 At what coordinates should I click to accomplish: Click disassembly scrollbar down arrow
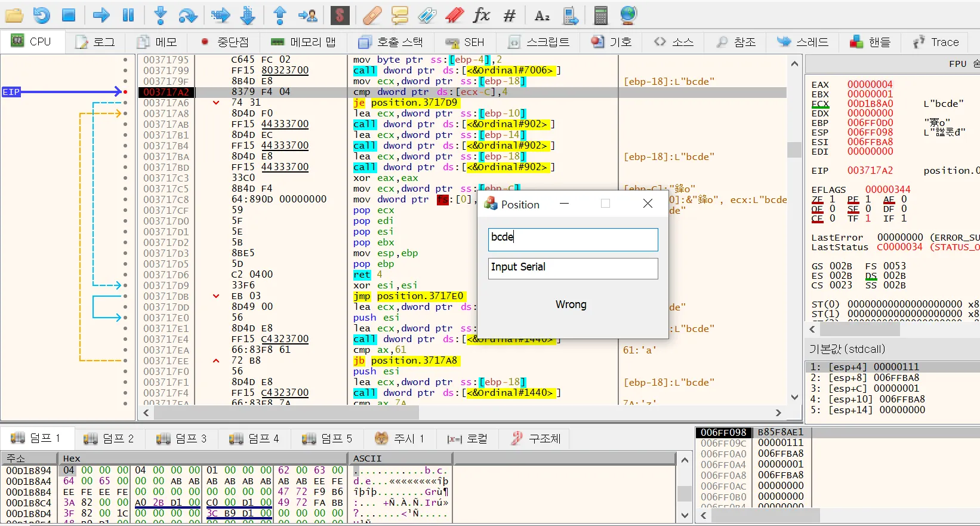pos(794,397)
